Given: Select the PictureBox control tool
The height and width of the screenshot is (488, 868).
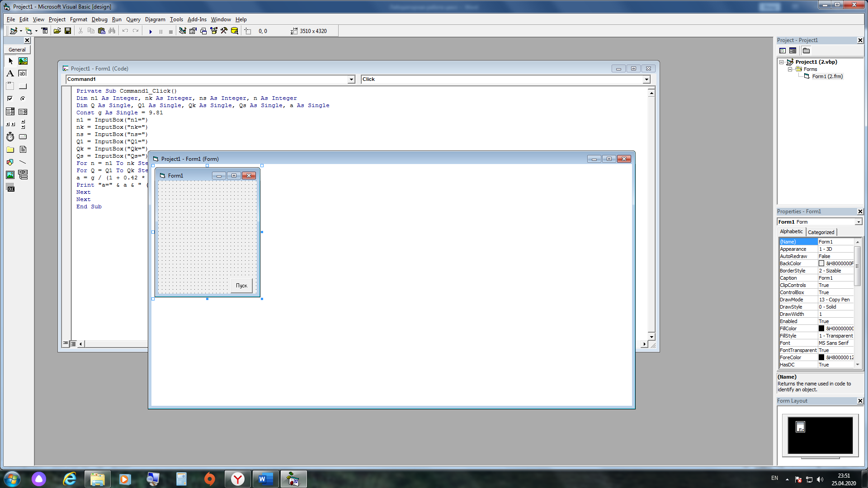Looking at the screenshot, I should coord(23,61).
